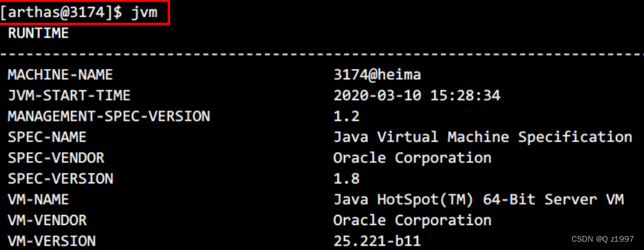Click the jvm command in the prompt
The width and height of the screenshot is (644, 250).
click(144, 12)
